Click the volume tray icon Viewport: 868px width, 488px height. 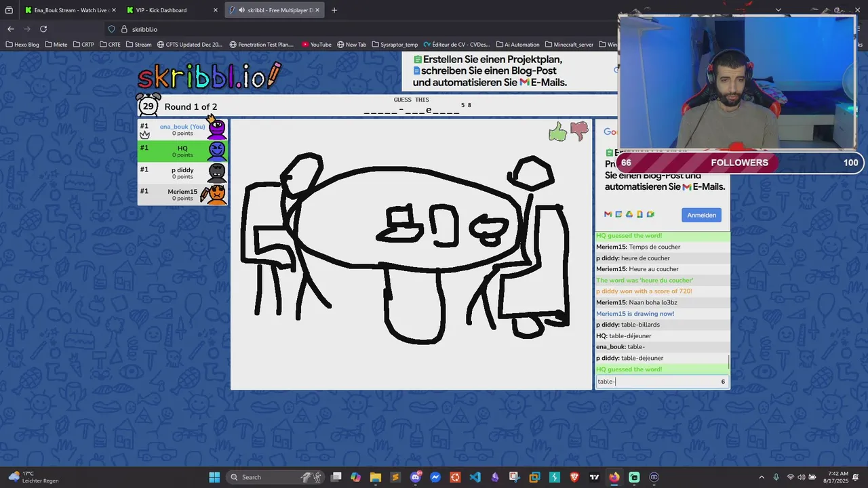point(802,477)
